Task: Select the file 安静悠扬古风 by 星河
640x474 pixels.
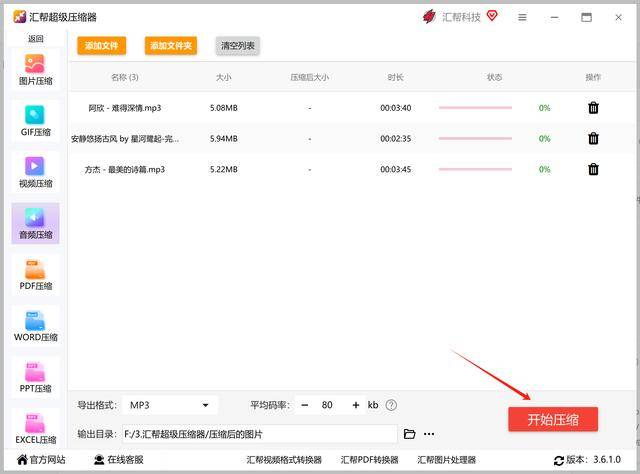Action: click(125, 139)
